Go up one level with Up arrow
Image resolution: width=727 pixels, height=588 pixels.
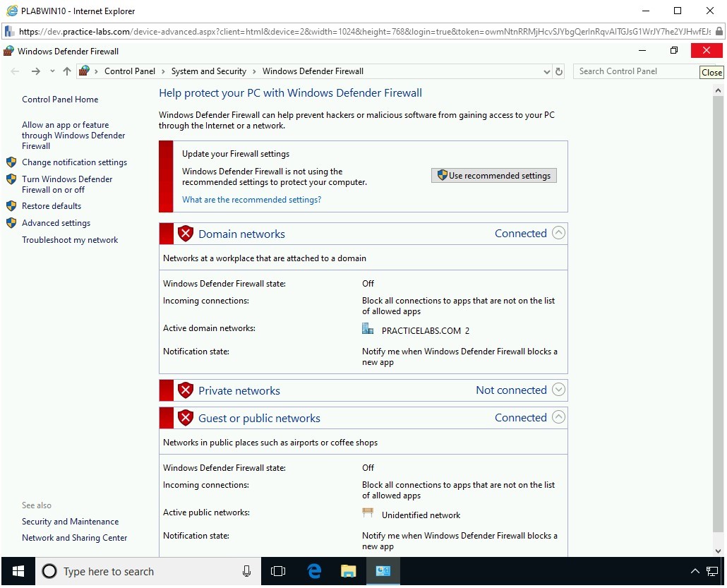pyautogui.click(x=67, y=71)
